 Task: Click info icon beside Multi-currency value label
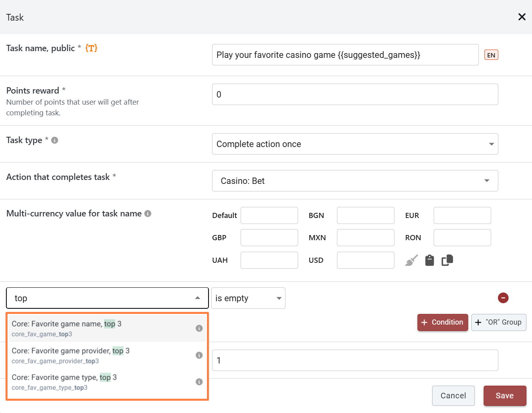[148, 214]
